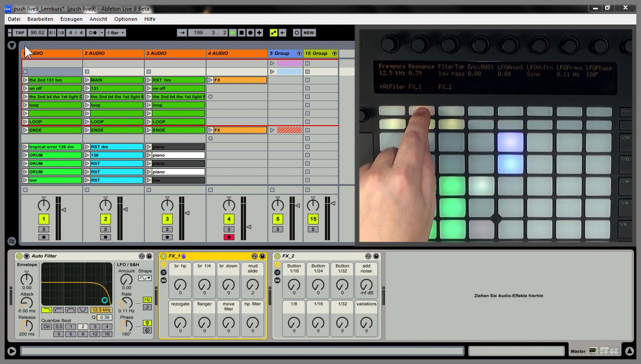Open the 1 Bar quantization dropdown
This screenshot has width=641, height=364.
coord(116,32)
